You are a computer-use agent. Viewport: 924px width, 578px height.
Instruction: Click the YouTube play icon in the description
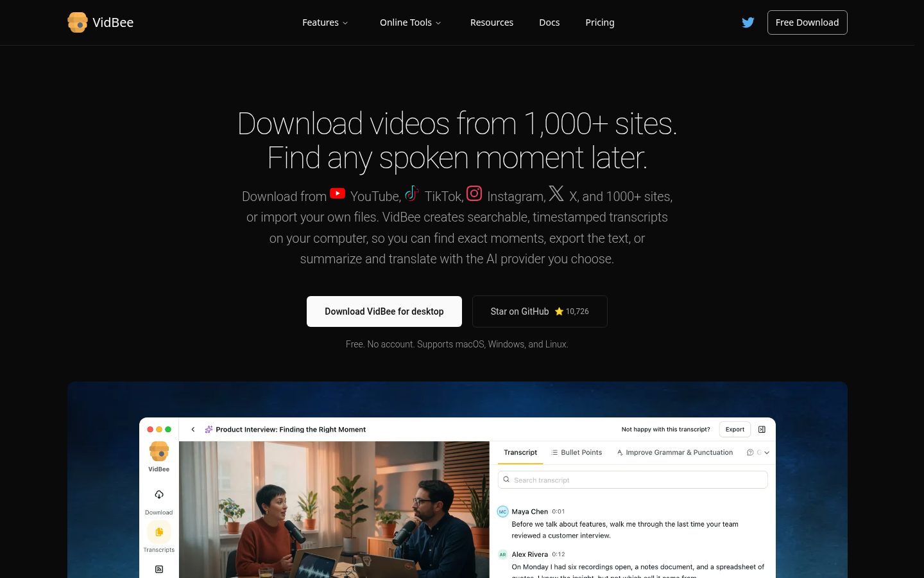click(338, 193)
